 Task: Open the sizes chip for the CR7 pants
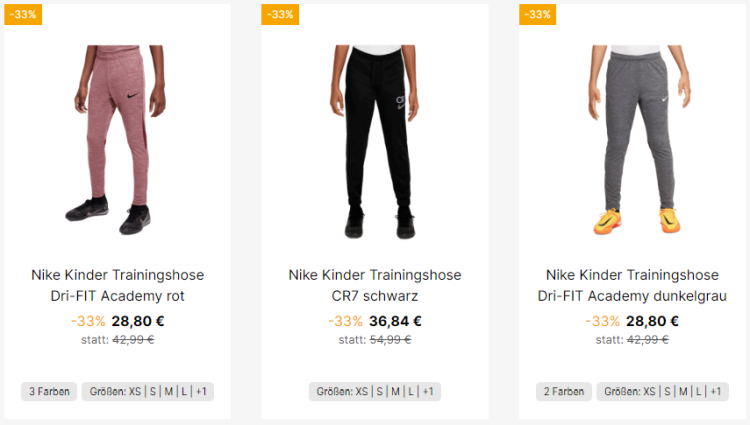374,391
